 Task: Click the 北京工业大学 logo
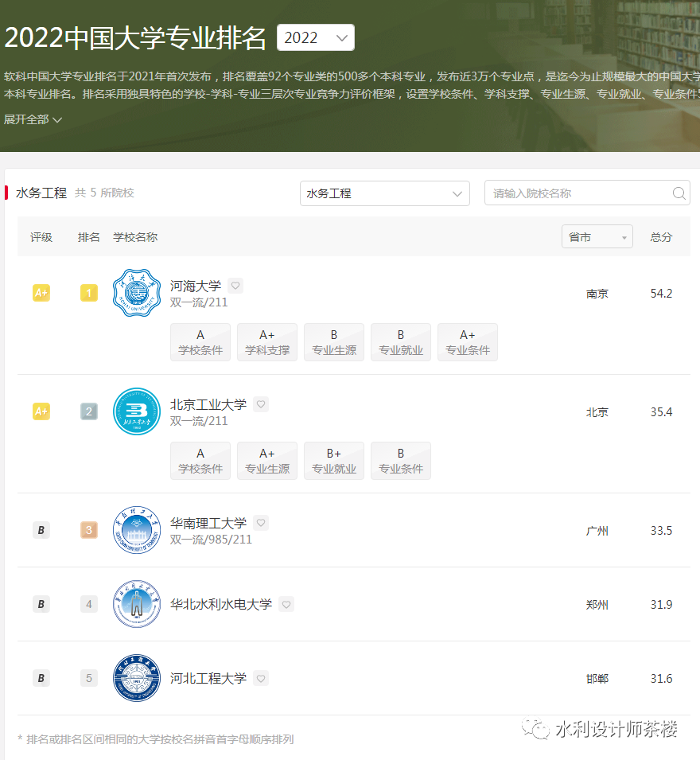137,411
